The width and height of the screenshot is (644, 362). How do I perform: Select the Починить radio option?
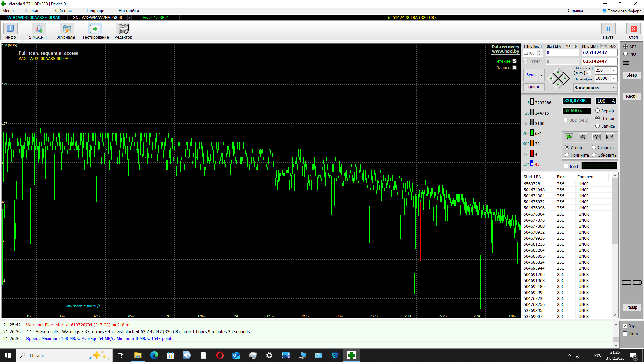point(567,155)
